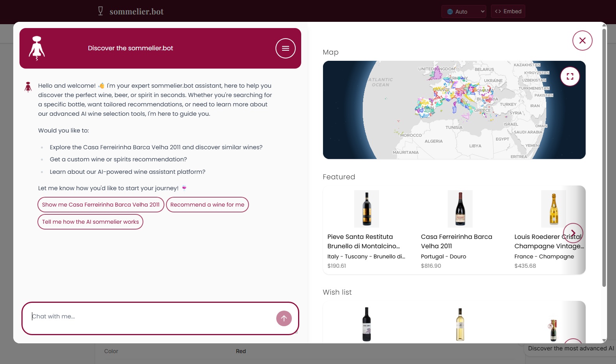Click the 'Wish list' section heading
The image size is (616, 364).
337,292
